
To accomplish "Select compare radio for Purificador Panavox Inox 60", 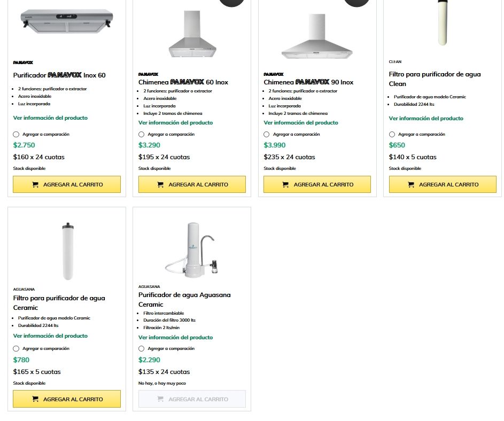I will coord(16,135).
